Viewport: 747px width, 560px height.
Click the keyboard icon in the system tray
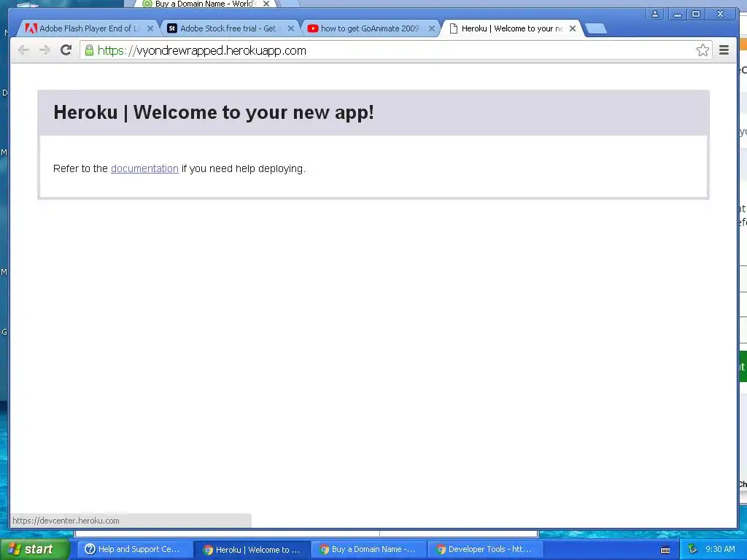click(x=665, y=550)
